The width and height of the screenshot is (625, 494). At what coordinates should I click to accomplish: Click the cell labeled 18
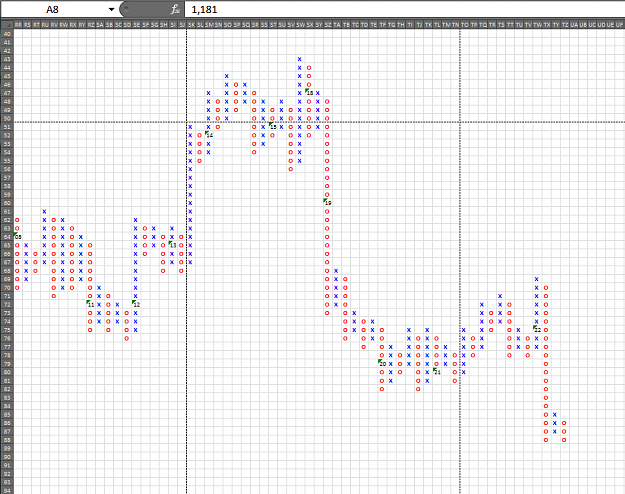pos(309,93)
